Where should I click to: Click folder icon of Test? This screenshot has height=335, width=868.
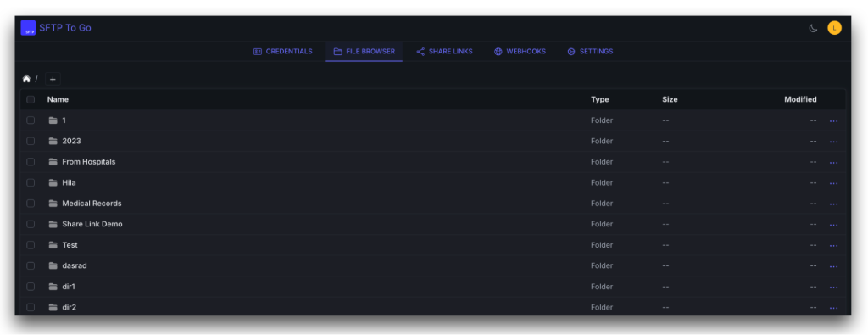point(53,245)
